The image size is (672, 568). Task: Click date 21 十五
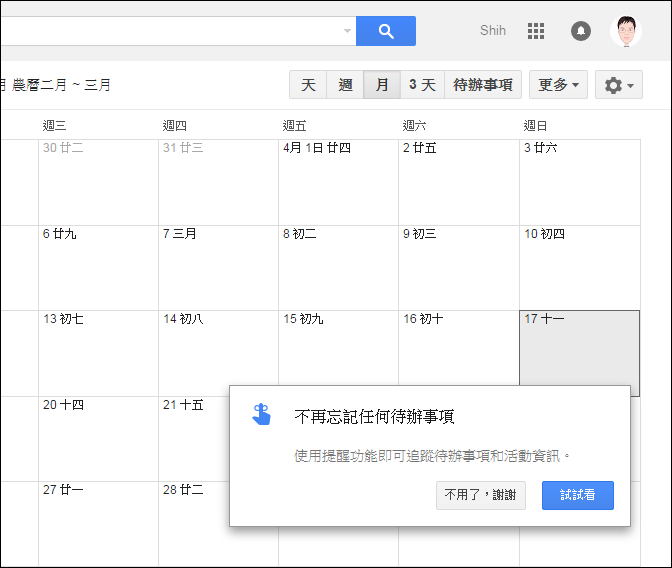click(183, 405)
